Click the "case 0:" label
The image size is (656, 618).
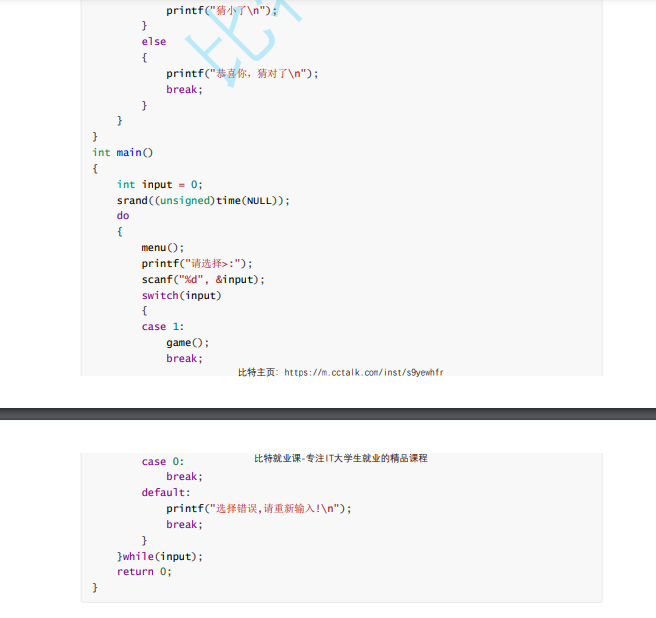[x=162, y=461]
